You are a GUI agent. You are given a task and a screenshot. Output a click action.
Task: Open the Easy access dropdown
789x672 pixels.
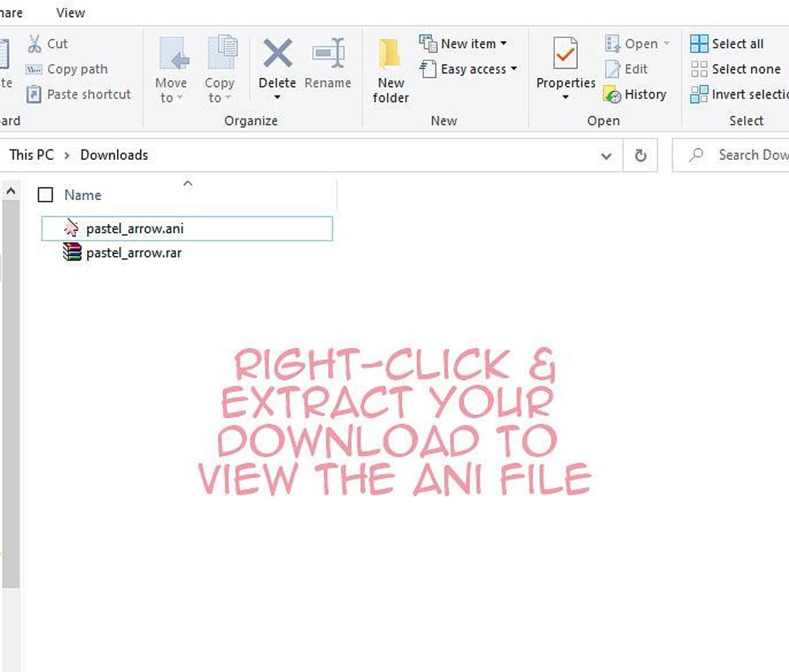(x=512, y=69)
